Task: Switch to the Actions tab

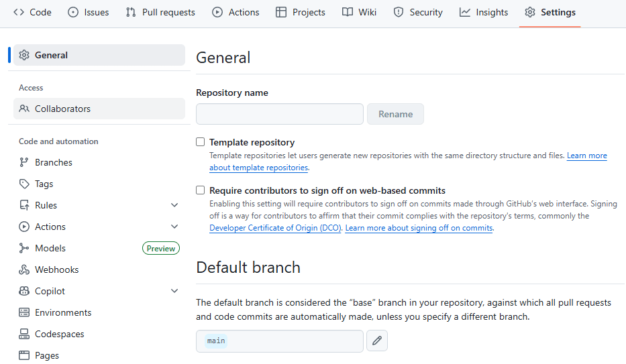Action: tap(236, 12)
